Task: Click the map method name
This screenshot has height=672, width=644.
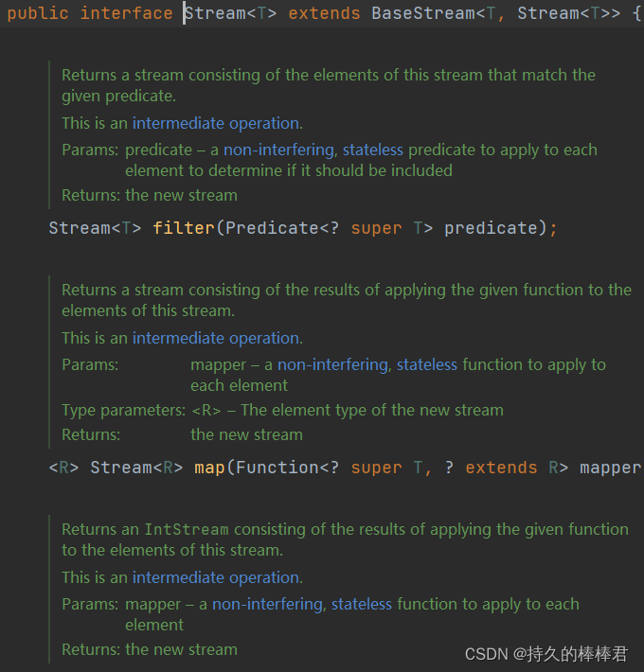Action: pos(209,468)
